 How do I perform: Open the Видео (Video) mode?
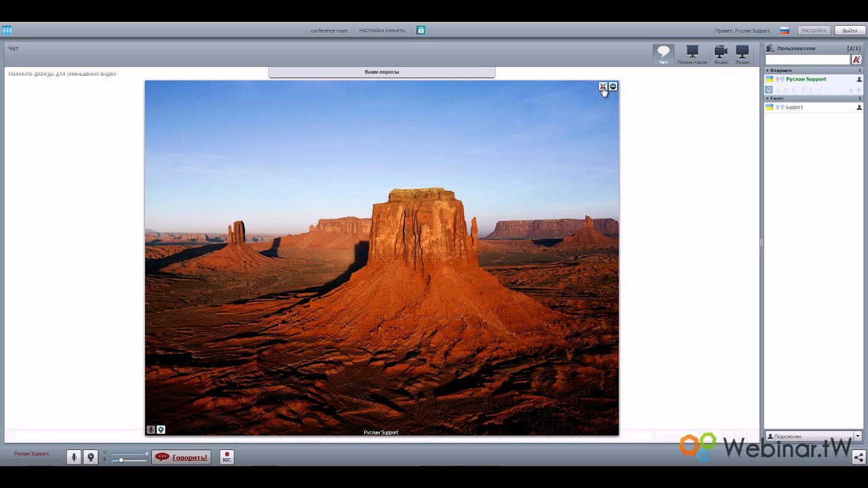coord(721,54)
